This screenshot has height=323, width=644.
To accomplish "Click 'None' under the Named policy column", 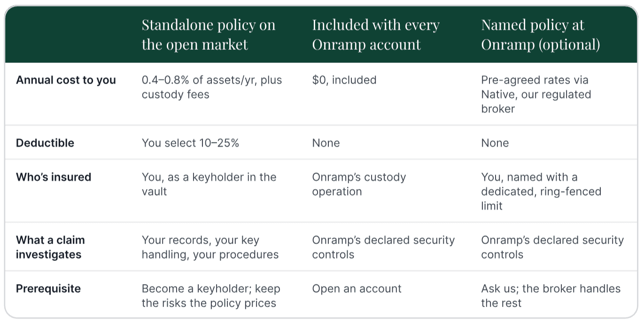I will (x=495, y=143).
